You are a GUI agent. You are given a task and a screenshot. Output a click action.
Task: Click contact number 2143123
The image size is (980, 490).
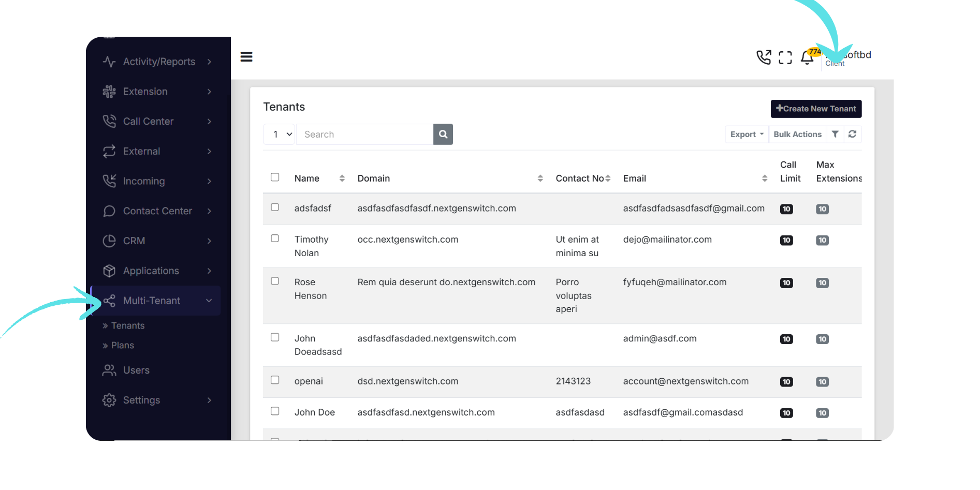(573, 381)
